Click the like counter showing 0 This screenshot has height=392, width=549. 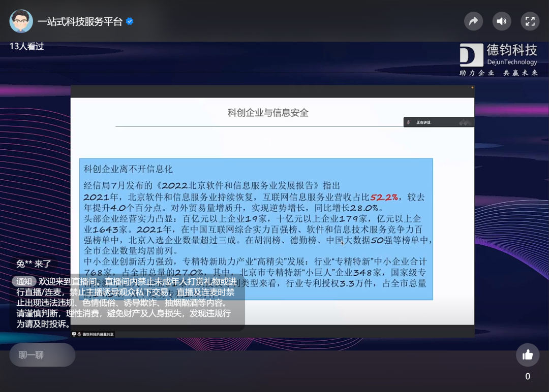(528, 376)
